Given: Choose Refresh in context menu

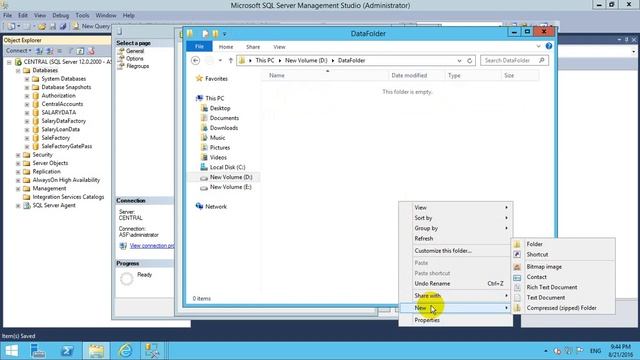Looking at the screenshot, I should (456, 238).
